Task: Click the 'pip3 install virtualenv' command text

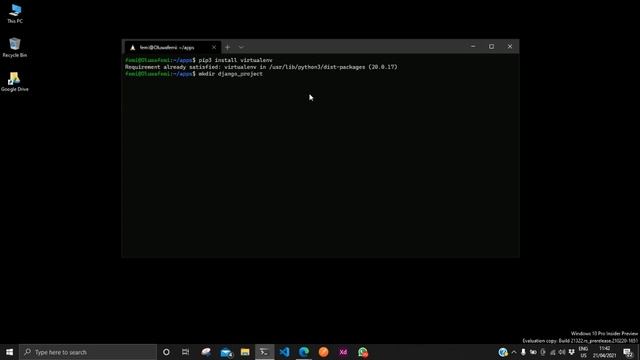Action: [x=236, y=60]
